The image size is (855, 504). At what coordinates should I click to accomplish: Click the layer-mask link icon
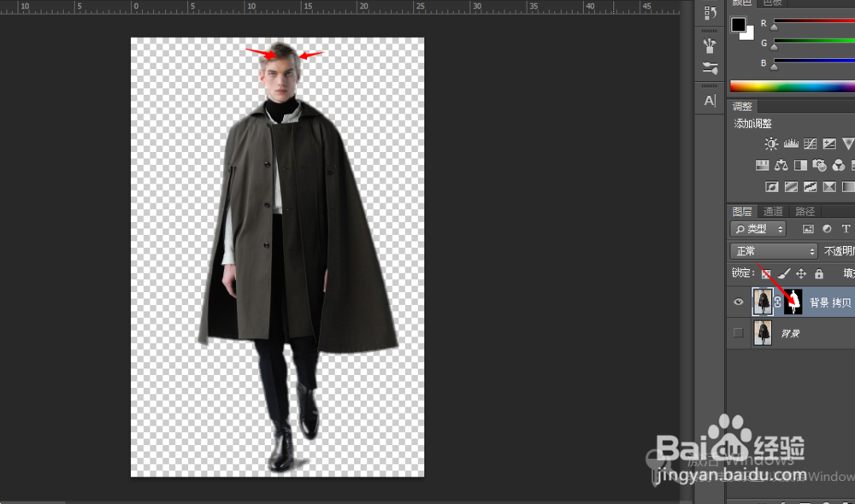point(778,302)
